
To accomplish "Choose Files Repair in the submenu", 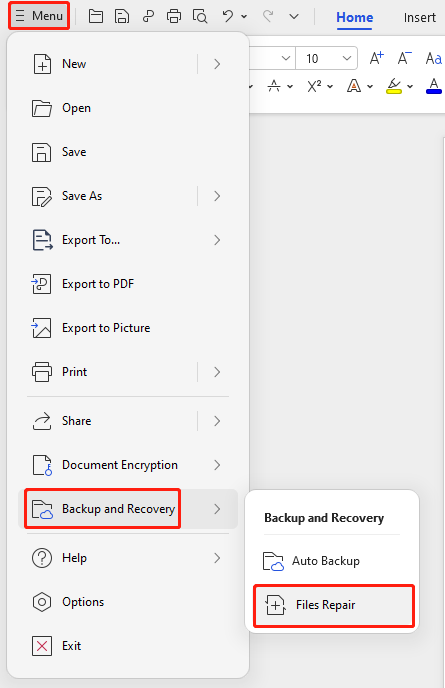I will (334, 606).
